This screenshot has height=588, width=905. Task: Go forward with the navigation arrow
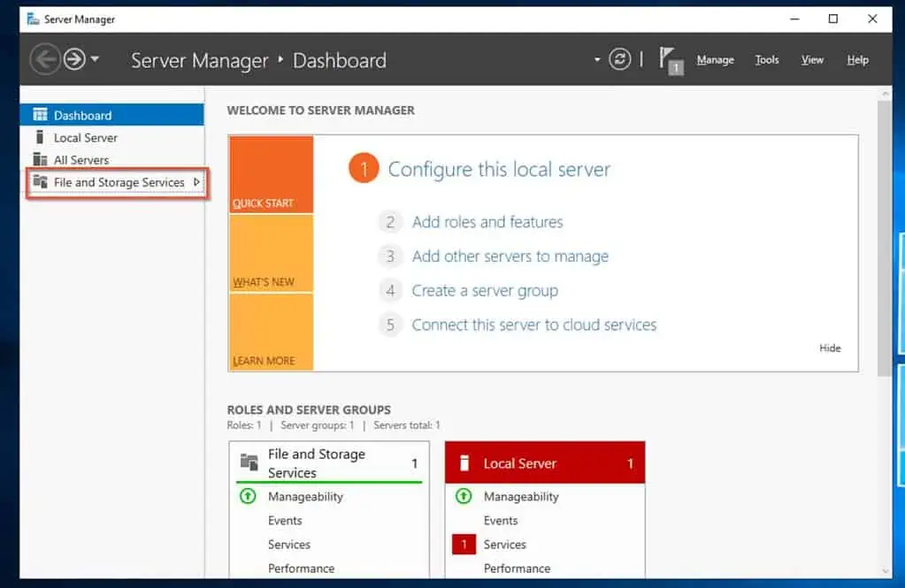tap(74, 59)
